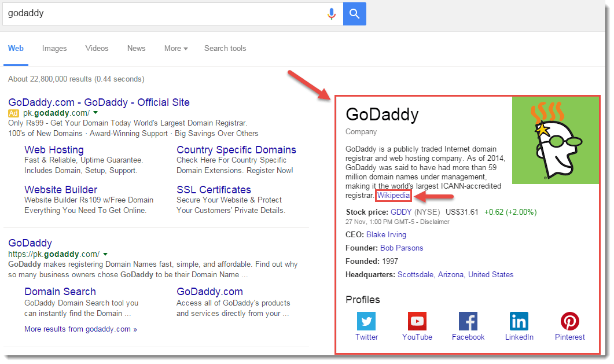The height and width of the screenshot is (364, 614).
Task: Click the Twitter label under Profiles
Action: tap(366, 337)
